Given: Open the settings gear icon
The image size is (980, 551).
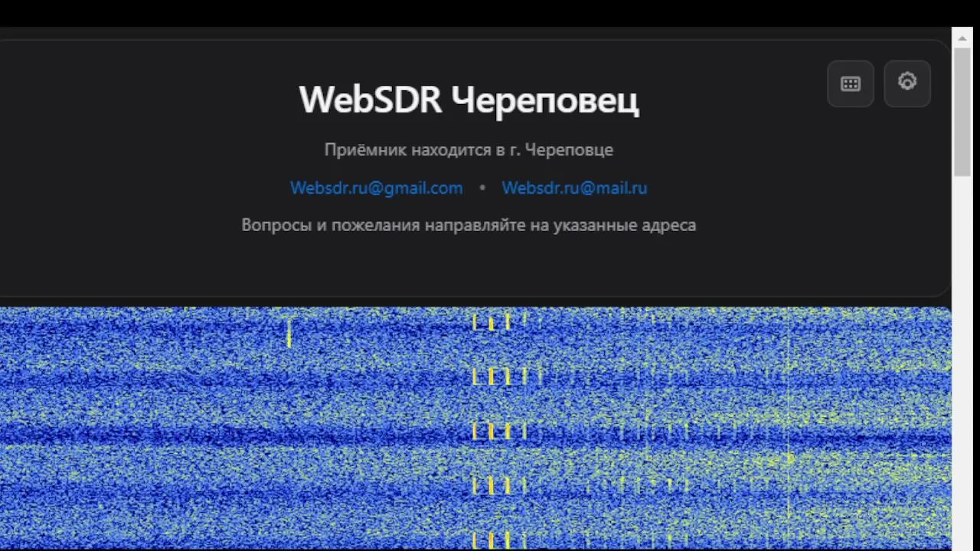Looking at the screenshot, I should coord(907,83).
